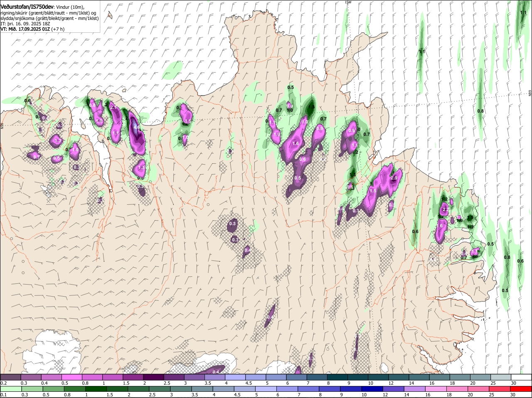
Task: Click the 0.6 value at far-left northwest coast
Action: 28,101
